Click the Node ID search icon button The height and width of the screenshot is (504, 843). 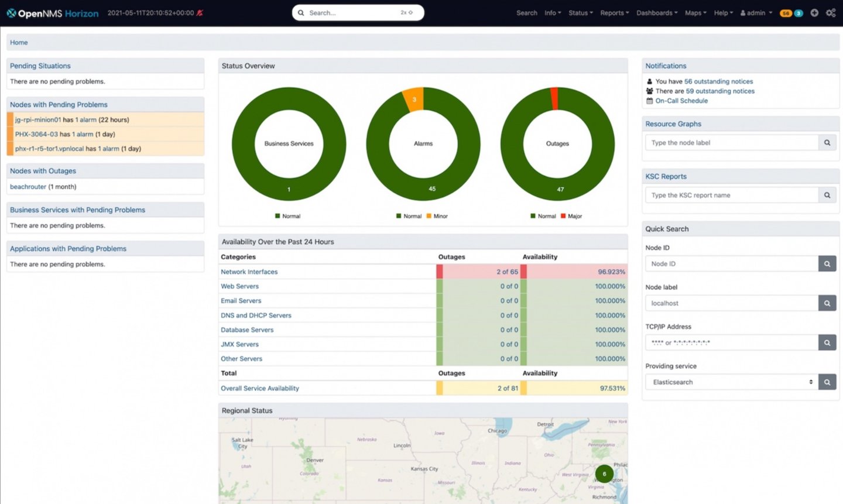827,264
